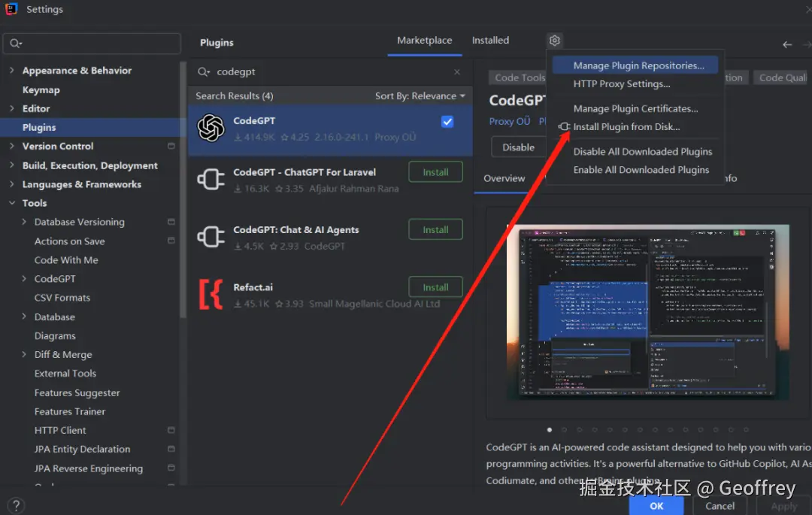The image size is (812, 515).
Task: Confirm with the OK button
Action: click(x=656, y=506)
